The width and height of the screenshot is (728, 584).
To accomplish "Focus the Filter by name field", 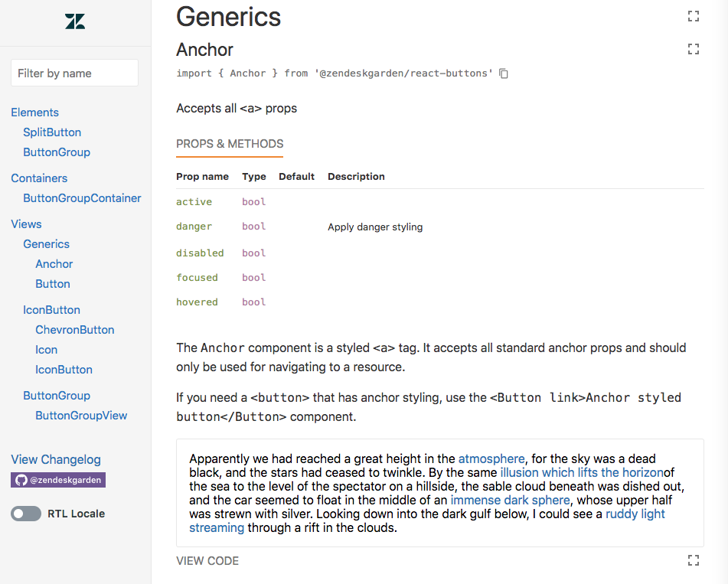I will coord(74,73).
